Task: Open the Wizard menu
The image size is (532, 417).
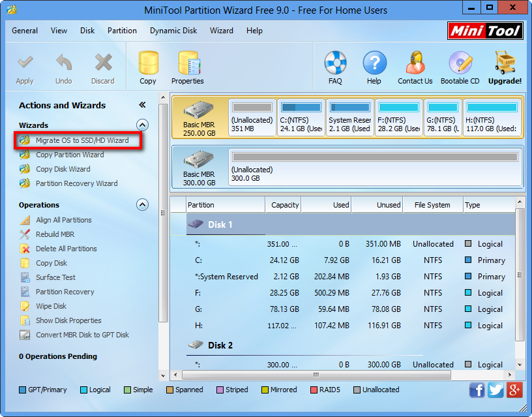Action: [222, 31]
